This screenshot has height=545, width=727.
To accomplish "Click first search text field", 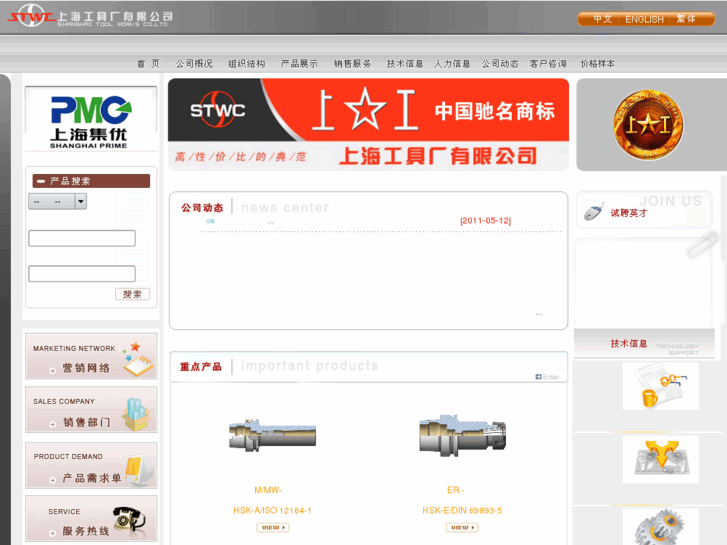I will [82, 238].
